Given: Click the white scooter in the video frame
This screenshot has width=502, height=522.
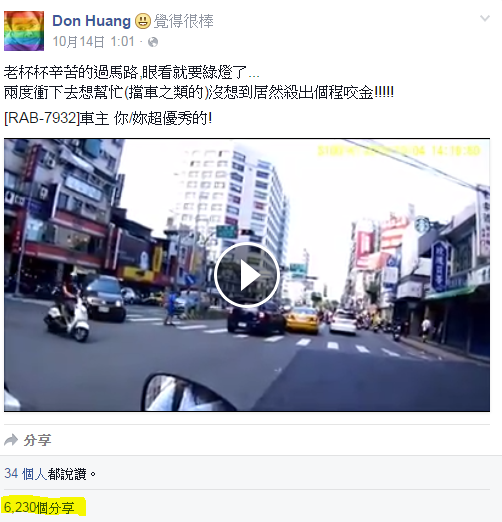Looking at the screenshot, I should click(x=68, y=320).
